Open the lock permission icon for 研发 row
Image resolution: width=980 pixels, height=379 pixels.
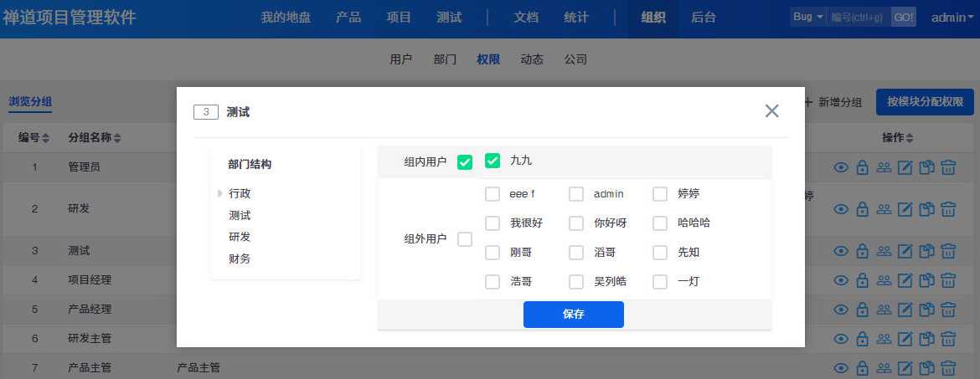click(862, 208)
